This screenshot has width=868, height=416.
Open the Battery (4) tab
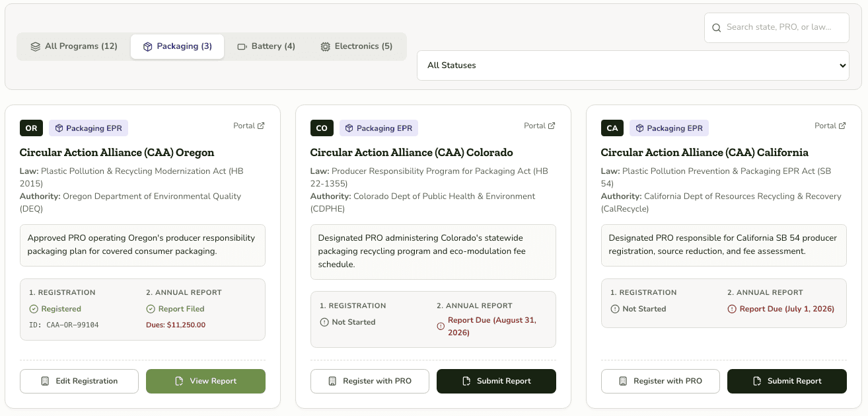[266, 46]
